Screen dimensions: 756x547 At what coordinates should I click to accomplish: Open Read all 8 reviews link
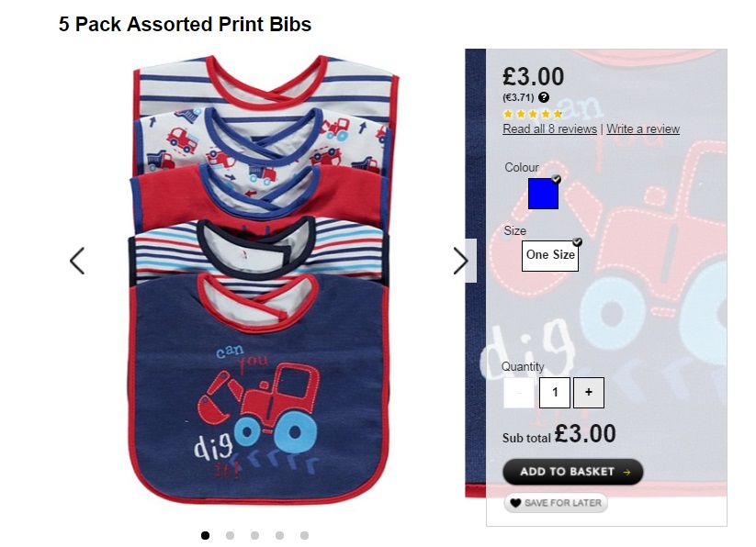[x=549, y=129]
